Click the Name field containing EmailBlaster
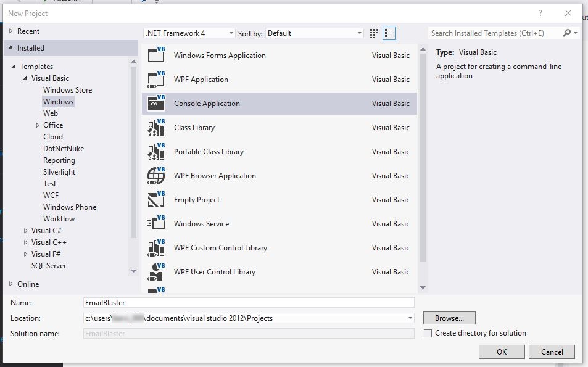Viewport: 588px width, 367px height. [249, 302]
